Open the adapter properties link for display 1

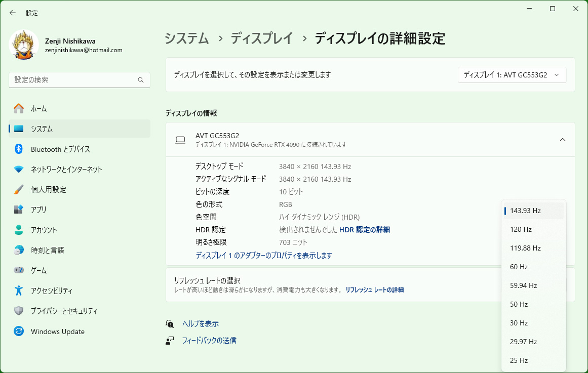264,256
